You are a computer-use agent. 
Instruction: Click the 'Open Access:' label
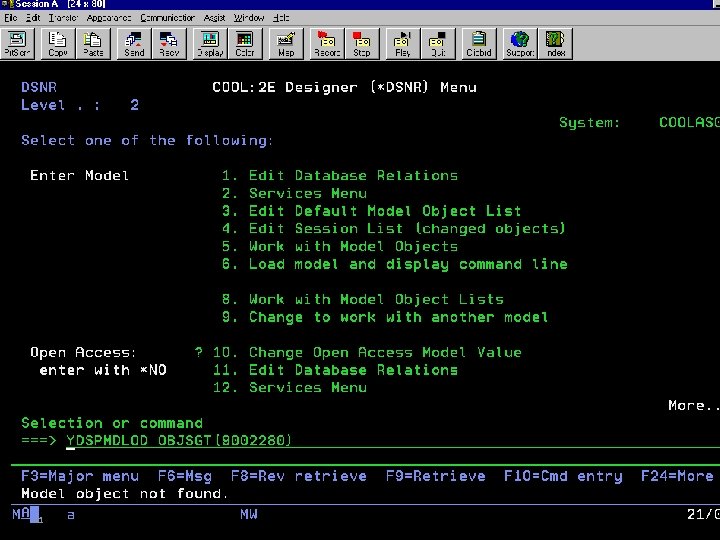(x=83, y=353)
